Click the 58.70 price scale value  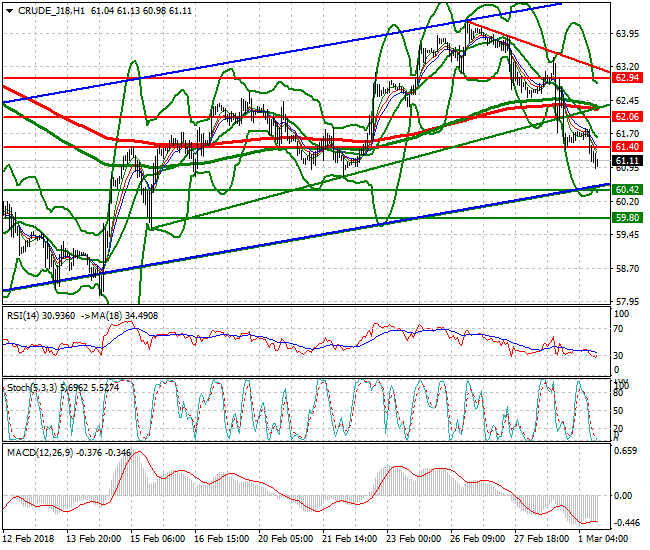pos(627,269)
